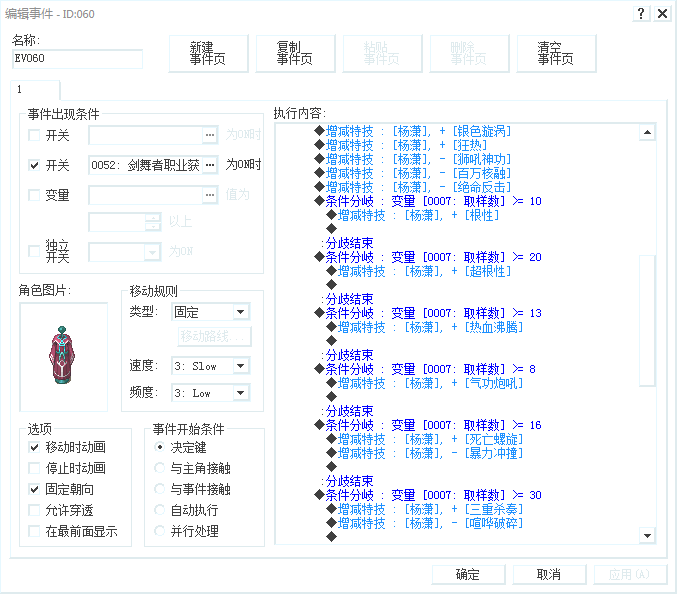
Task: Click scroll up arrow of command list
Action: tap(647, 132)
